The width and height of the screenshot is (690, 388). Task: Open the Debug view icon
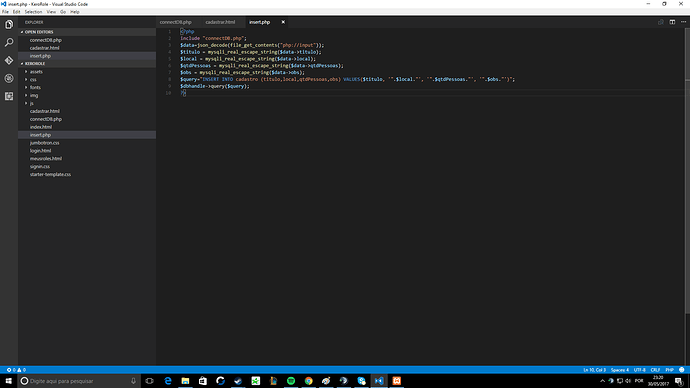pos(9,78)
